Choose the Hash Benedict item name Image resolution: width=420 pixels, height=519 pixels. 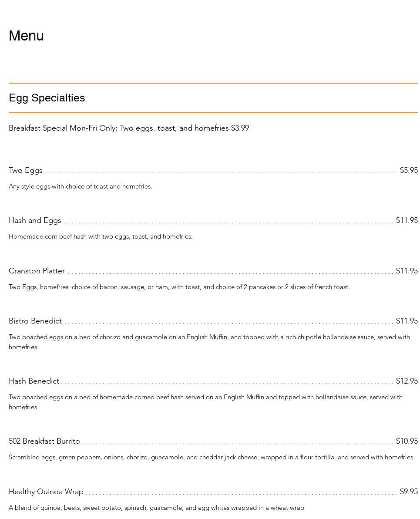[x=34, y=381]
